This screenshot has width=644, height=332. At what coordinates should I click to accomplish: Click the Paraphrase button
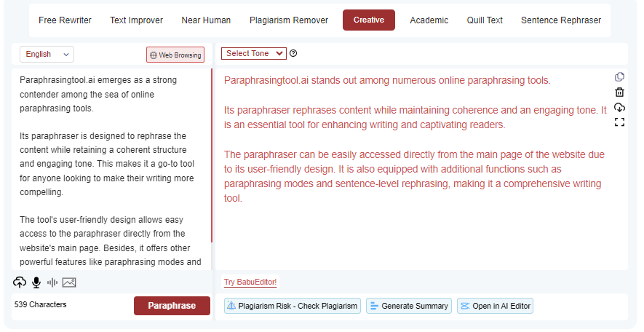(x=172, y=306)
